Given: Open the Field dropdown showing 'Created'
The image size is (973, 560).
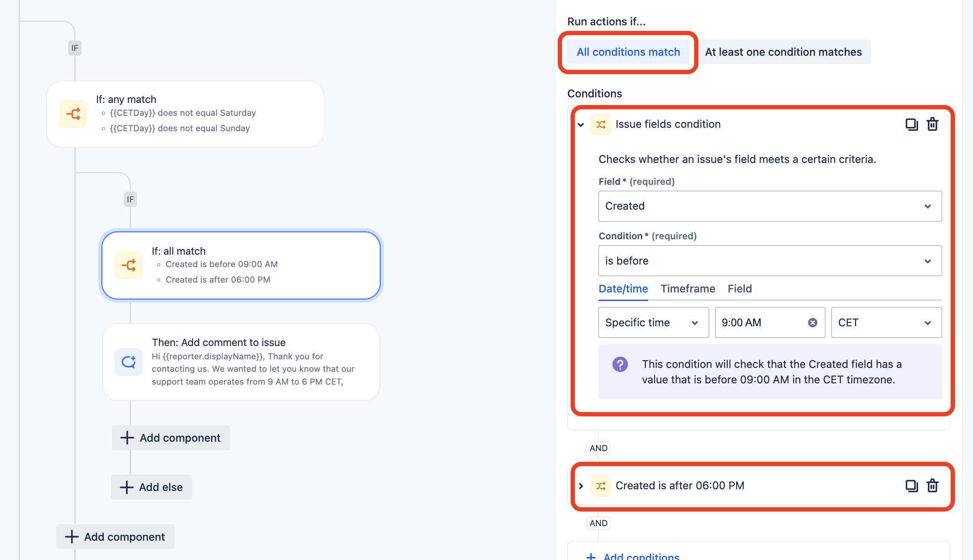Looking at the screenshot, I should (769, 206).
